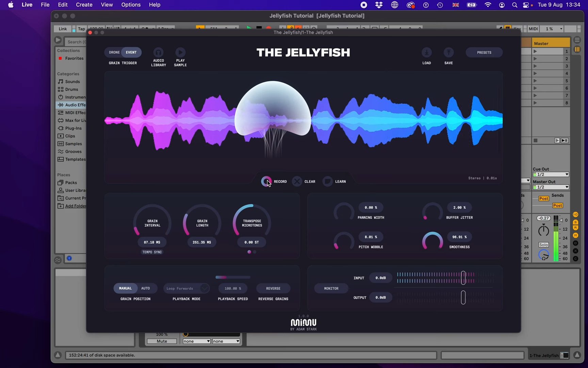The width and height of the screenshot is (588, 368).
Task: Toggle Mixer section with M button
Action: [x=575, y=235]
